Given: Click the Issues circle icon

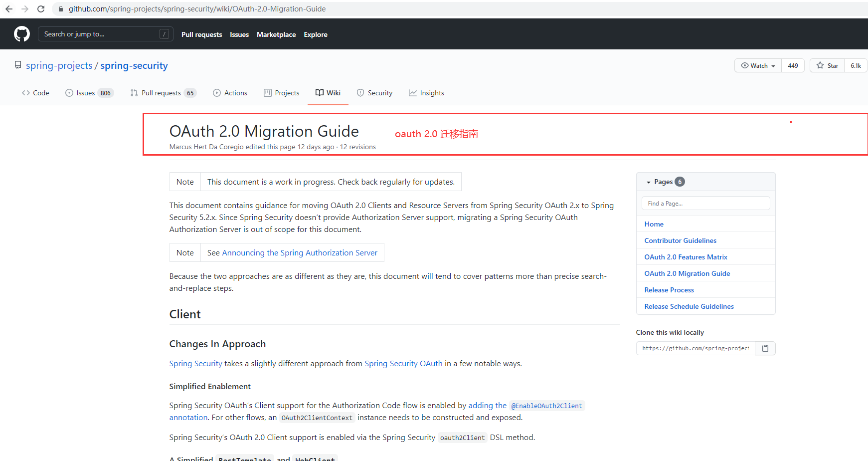Looking at the screenshot, I should 69,93.
